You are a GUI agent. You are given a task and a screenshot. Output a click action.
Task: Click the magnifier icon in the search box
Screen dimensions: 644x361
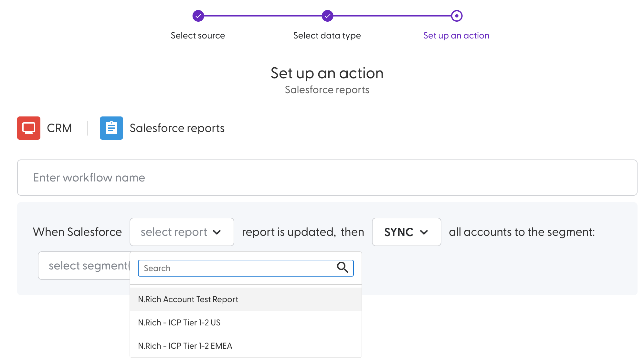pos(343,268)
